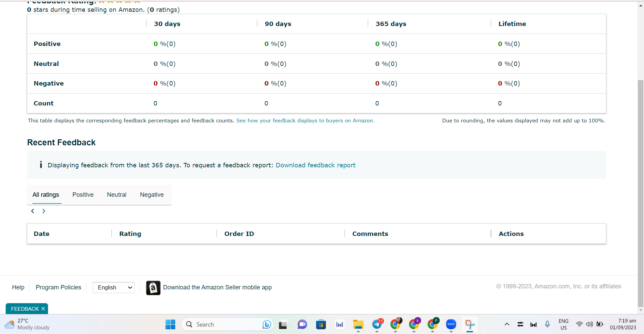Select the Neutral ratings tab
Screen dimensions: 644x334
(117, 195)
